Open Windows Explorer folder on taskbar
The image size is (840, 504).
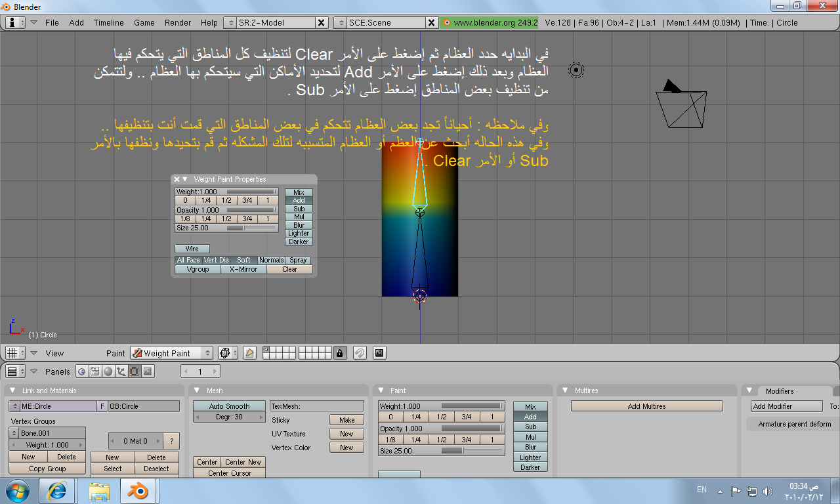coord(99,490)
